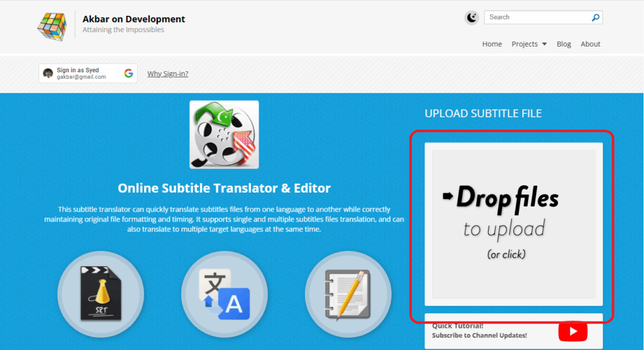The height and width of the screenshot is (350, 644).
Task: Open the About page from navigation
Action: point(591,44)
